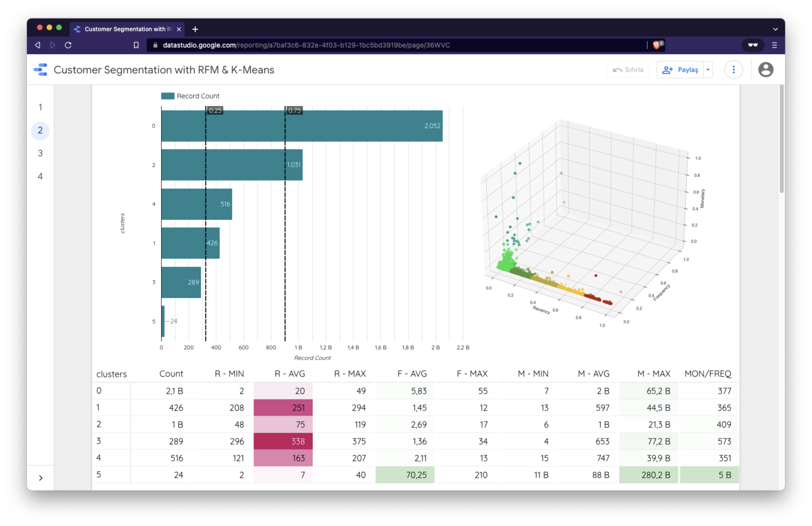This screenshot has width=812, height=526.
Task: Expand the Paylaş dropdown arrow
Action: [708, 70]
